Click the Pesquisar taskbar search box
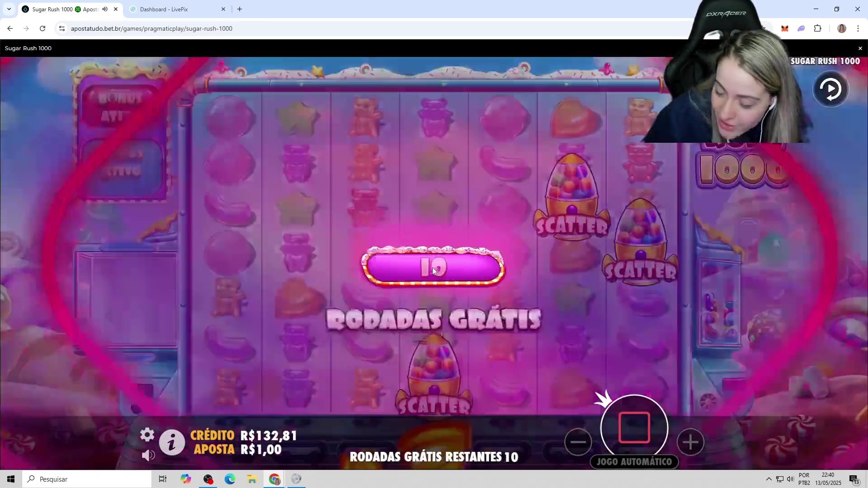 pos(87,479)
